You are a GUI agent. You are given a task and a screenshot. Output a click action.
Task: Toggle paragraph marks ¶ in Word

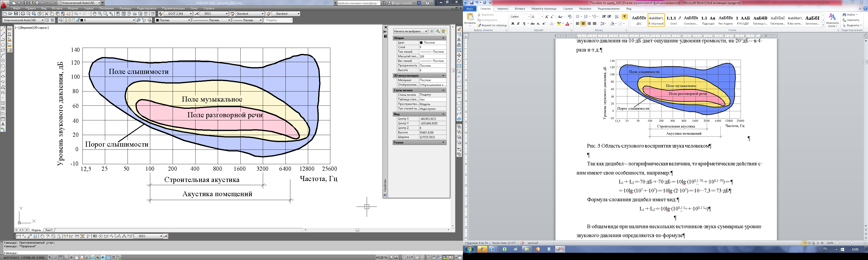(x=624, y=16)
